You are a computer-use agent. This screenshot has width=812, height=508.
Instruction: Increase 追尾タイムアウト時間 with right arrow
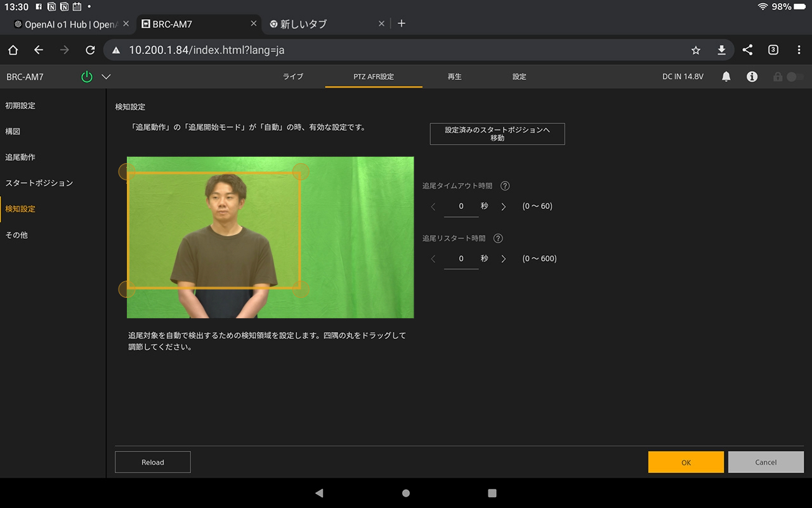click(504, 206)
